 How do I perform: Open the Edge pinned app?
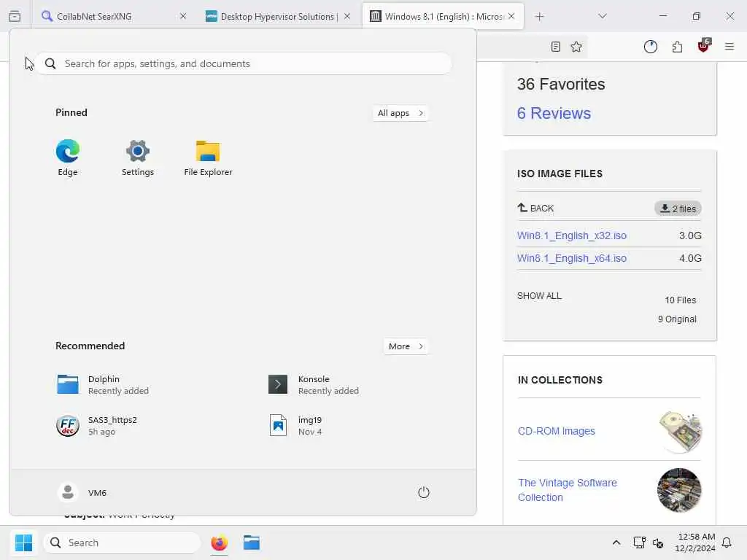point(68,157)
